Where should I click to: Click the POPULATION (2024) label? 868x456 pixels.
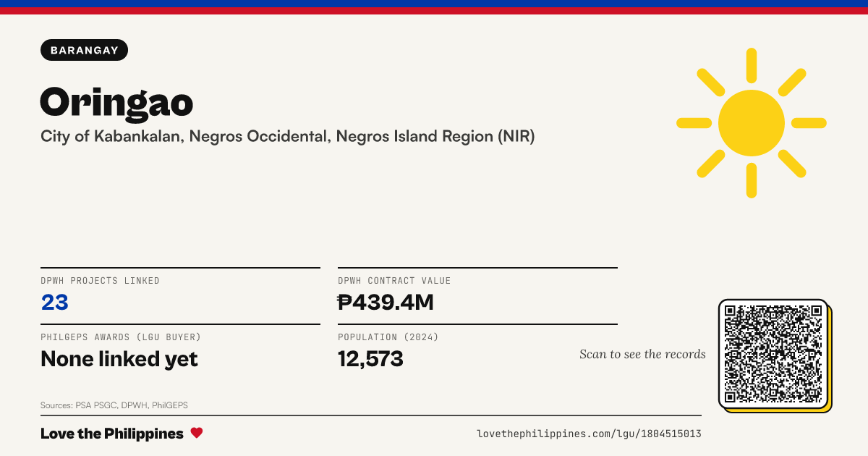tap(388, 337)
